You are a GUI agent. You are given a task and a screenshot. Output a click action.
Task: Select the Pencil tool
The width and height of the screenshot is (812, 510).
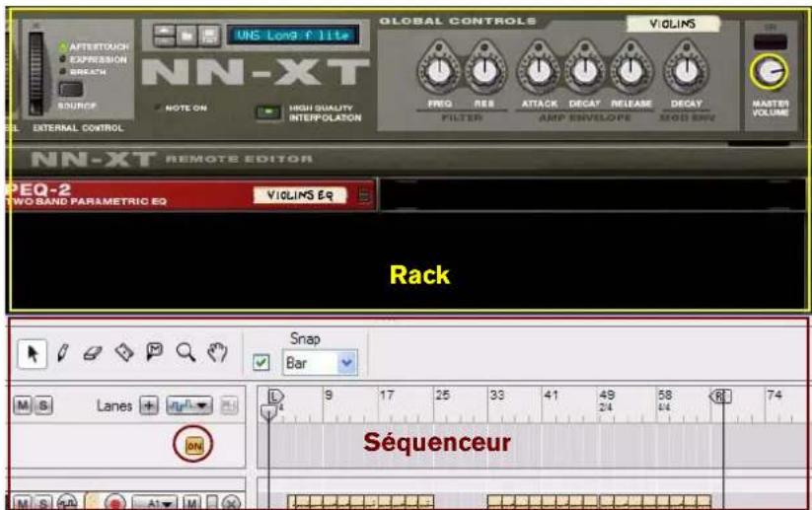[x=63, y=353]
